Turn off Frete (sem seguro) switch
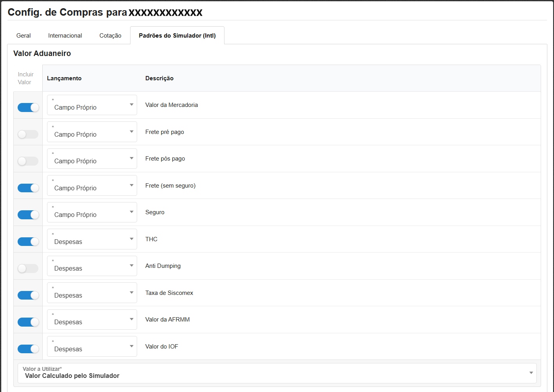This screenshot has width=554, height=392. coord(28,188)
